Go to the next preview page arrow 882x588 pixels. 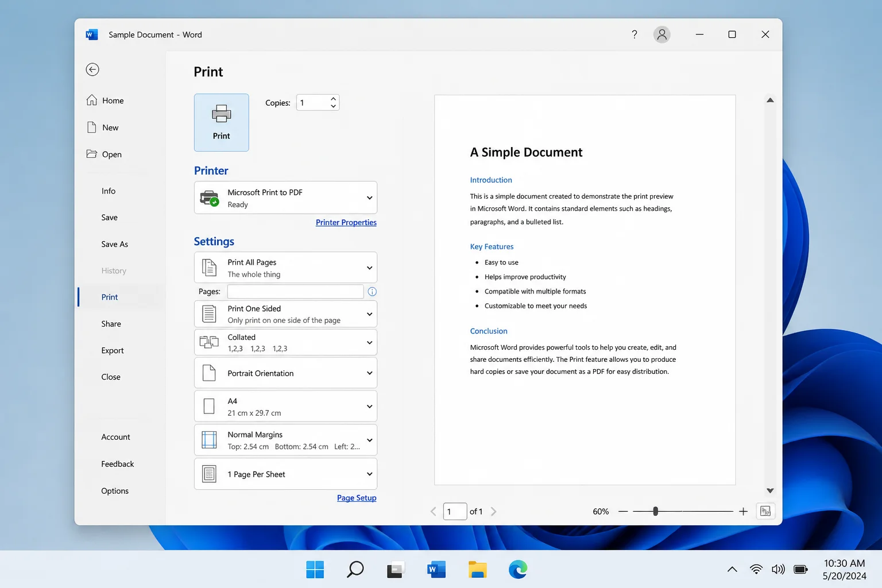494,511
